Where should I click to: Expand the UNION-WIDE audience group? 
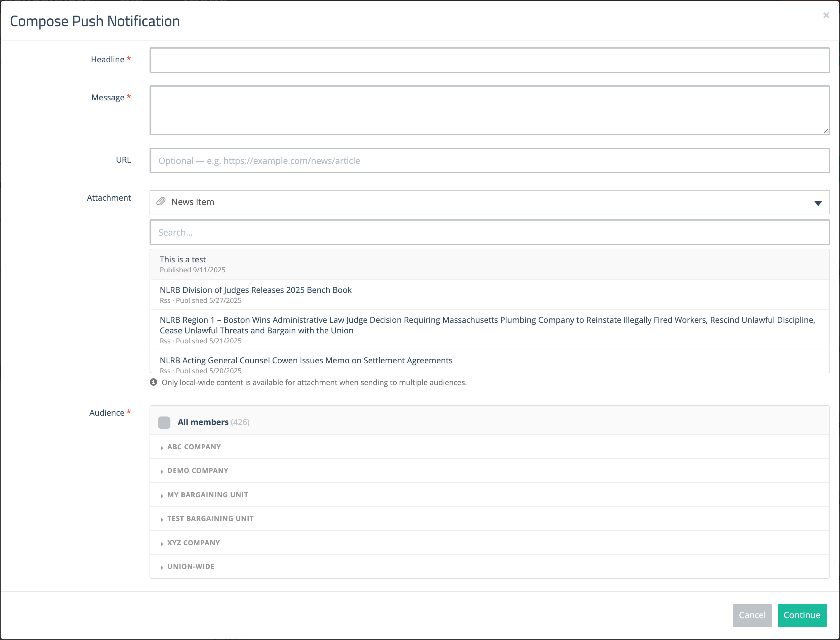(x=489, y=566)
